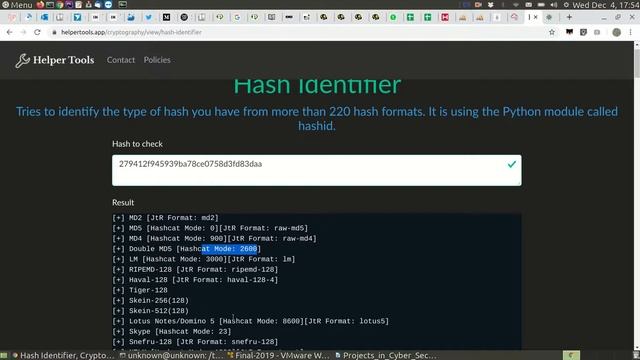Go back to previous page
The height and width of the screenshot is (360, 640).
[x=9, y=32]
